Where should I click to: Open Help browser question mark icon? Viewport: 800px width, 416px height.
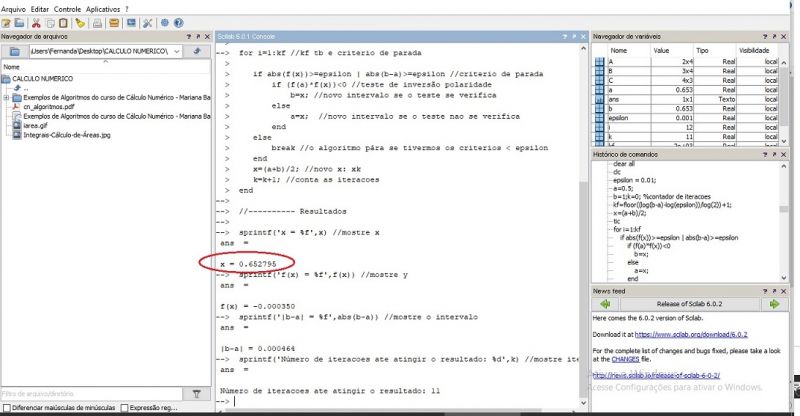click(177, 22)
